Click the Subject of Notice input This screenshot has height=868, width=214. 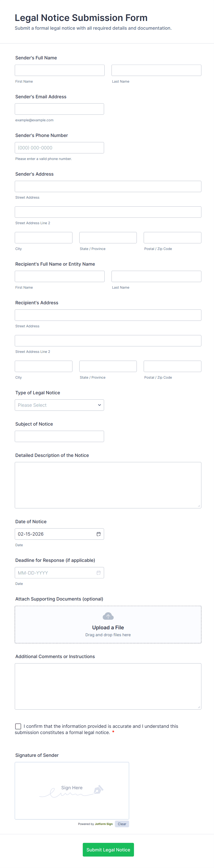coord(59,436)
